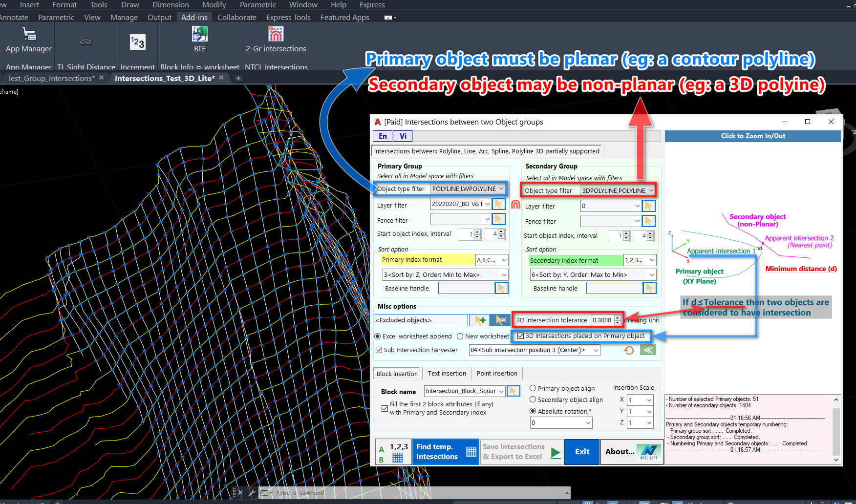The width and height of the screenshot is (856, 504).
Task: Toggle 3D Intersections placed on Primary object
Action: tap(521, 336)
